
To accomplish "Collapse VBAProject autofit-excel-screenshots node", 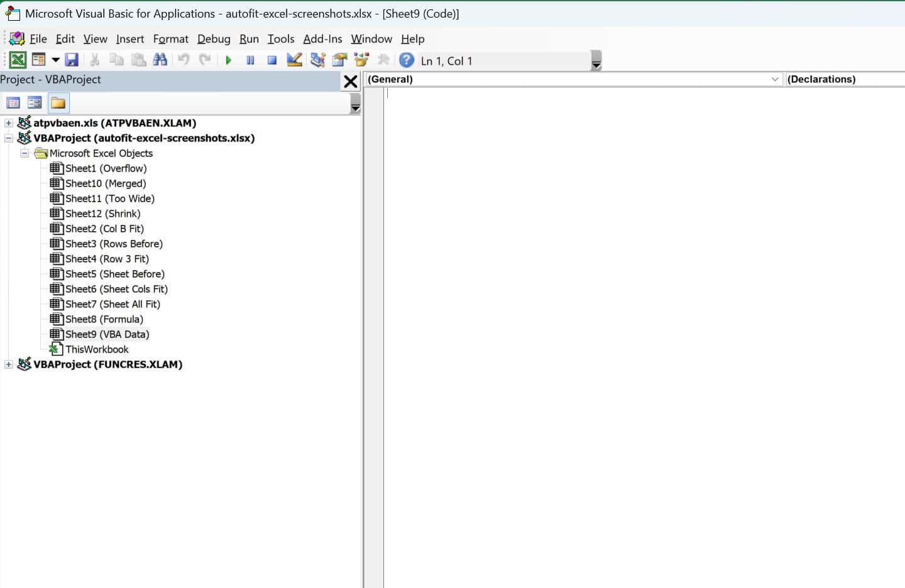I will coord(9,138).
